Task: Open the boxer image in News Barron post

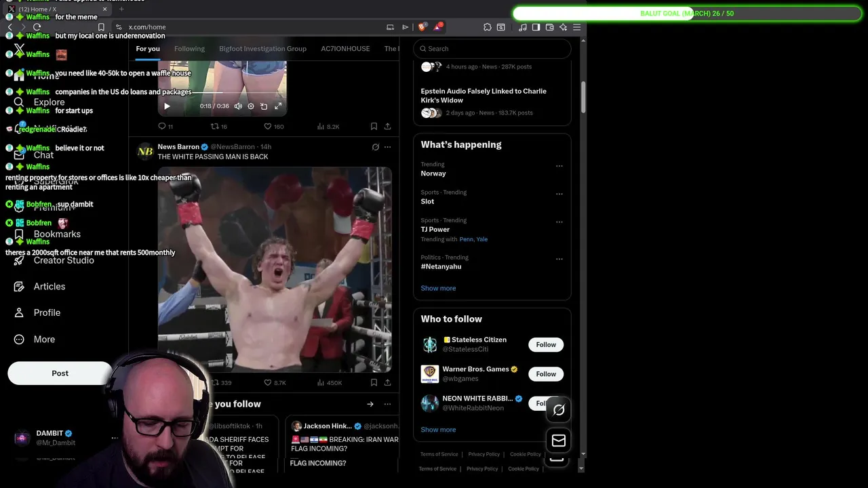Action: 275,269
